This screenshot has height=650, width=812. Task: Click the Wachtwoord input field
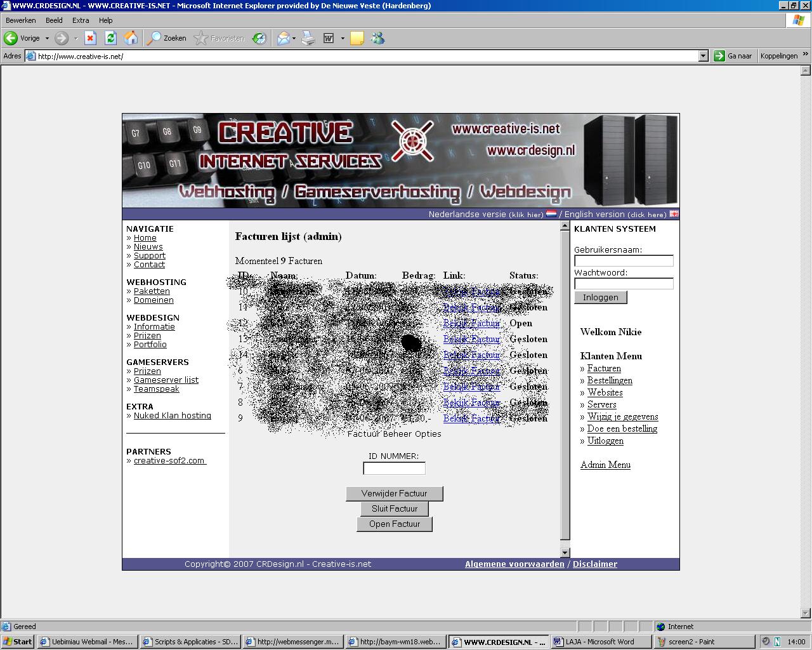624,284
